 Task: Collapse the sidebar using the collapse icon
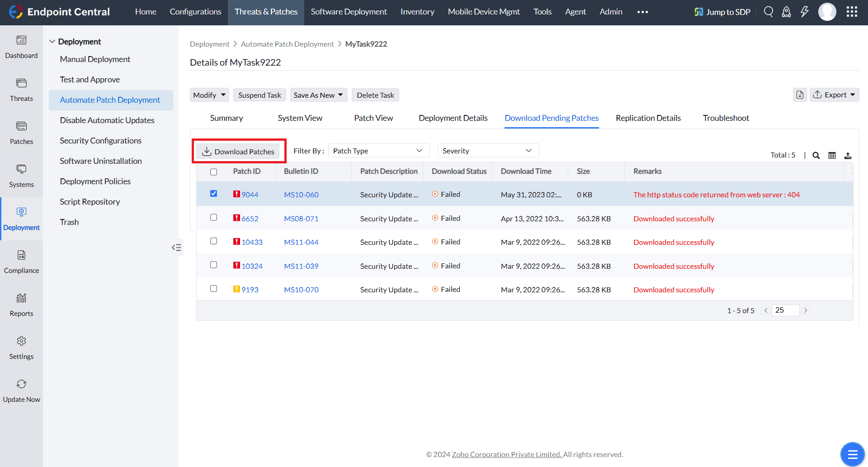click(176, 248)
